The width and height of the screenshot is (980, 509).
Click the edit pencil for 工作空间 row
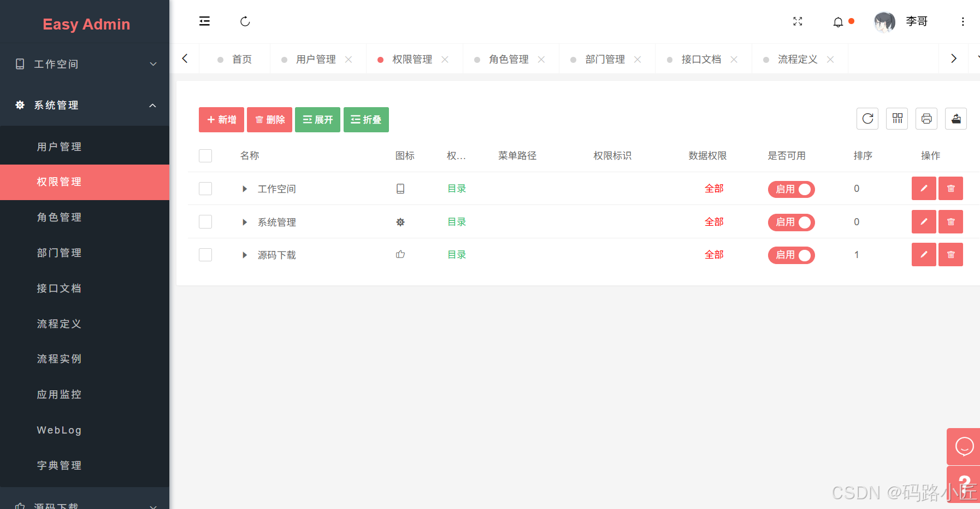coord(924,188)
